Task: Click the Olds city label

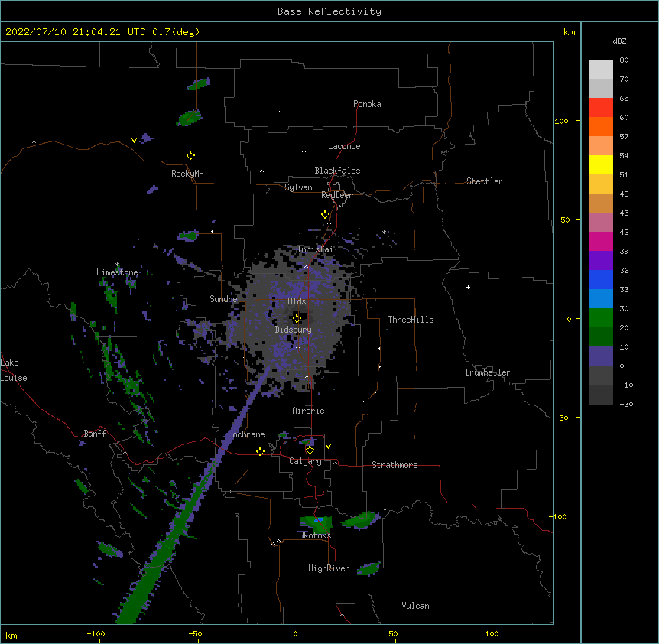Action: [297, 301]
